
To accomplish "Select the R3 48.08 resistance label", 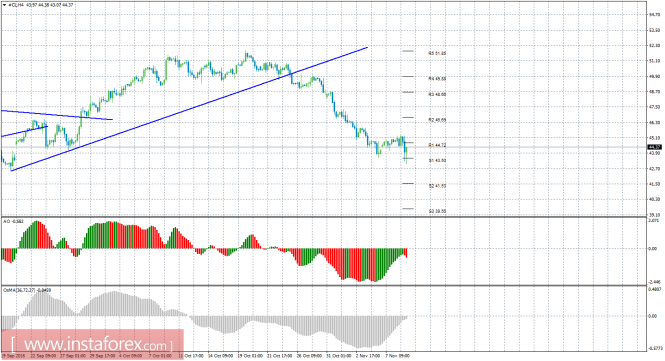I will click(437, 95).
